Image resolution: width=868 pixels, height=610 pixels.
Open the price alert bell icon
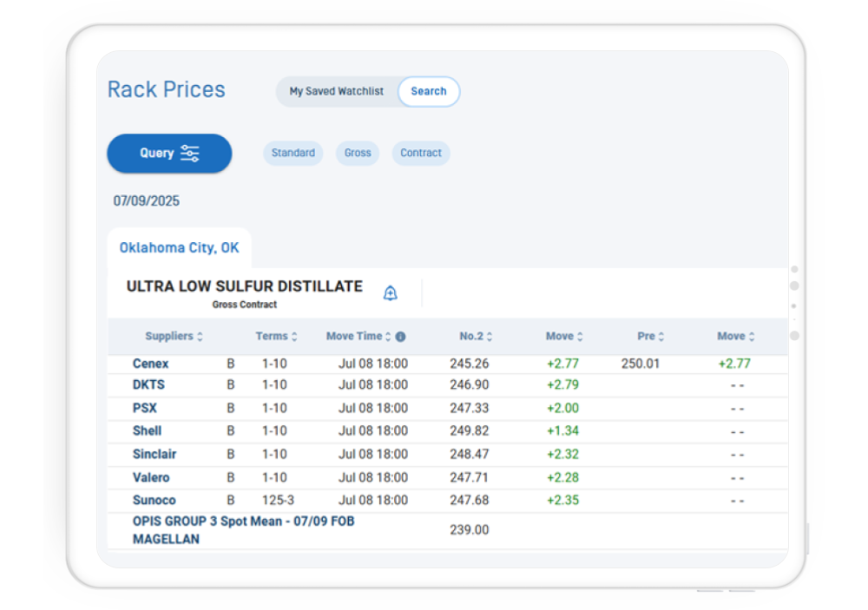pos(391,292)
